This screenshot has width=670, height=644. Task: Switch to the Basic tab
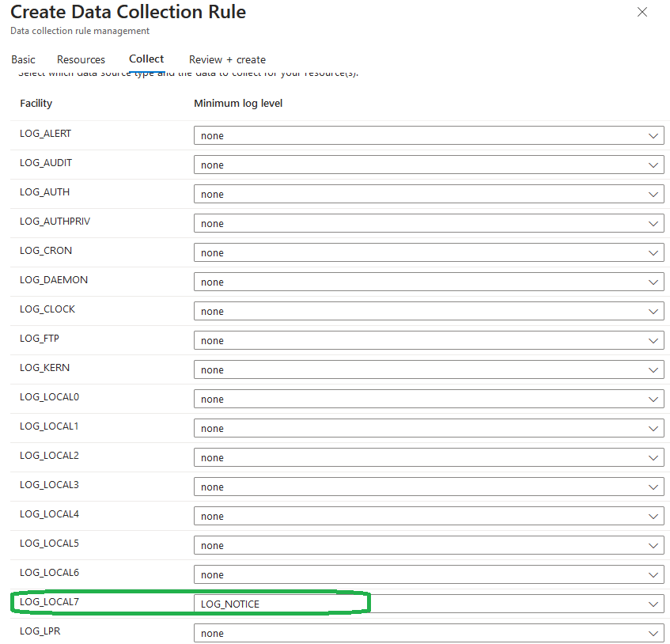pos(23,59)
